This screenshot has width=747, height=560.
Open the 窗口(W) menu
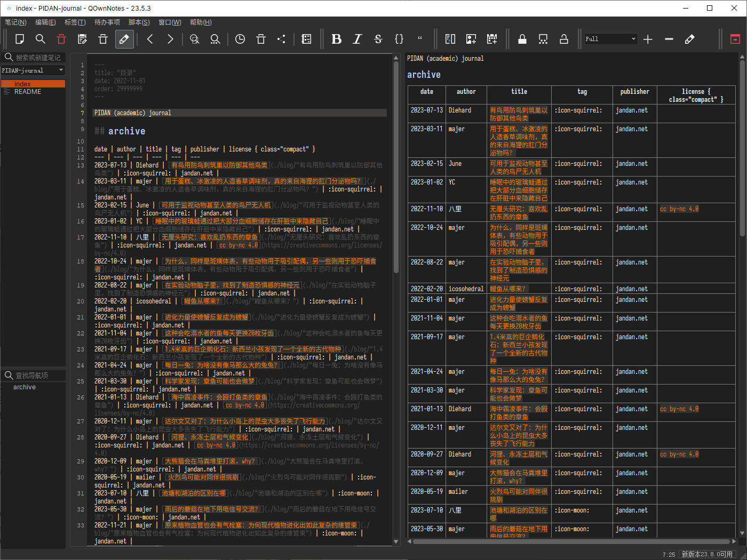(170, 22)
